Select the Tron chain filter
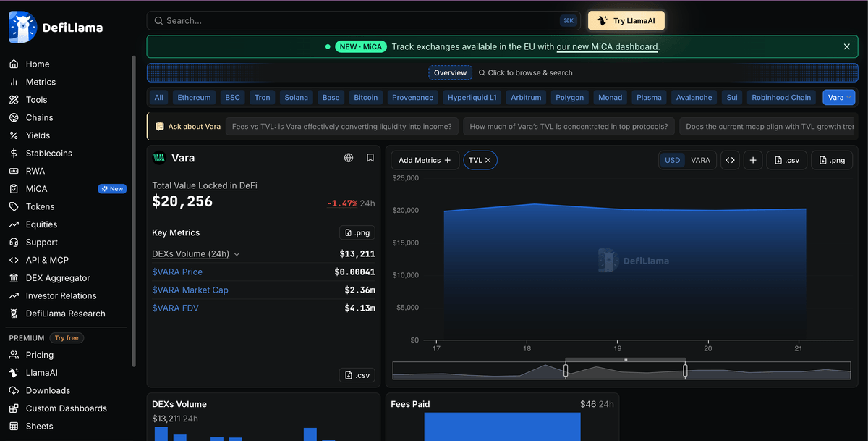The image size is (868, 441). (x=263, y=97)
